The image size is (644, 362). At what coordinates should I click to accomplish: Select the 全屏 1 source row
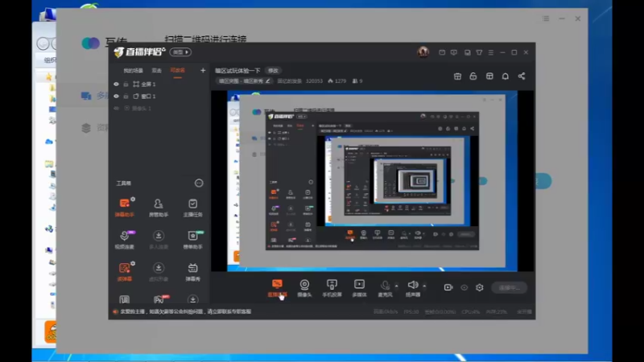[x=159, y=84]
